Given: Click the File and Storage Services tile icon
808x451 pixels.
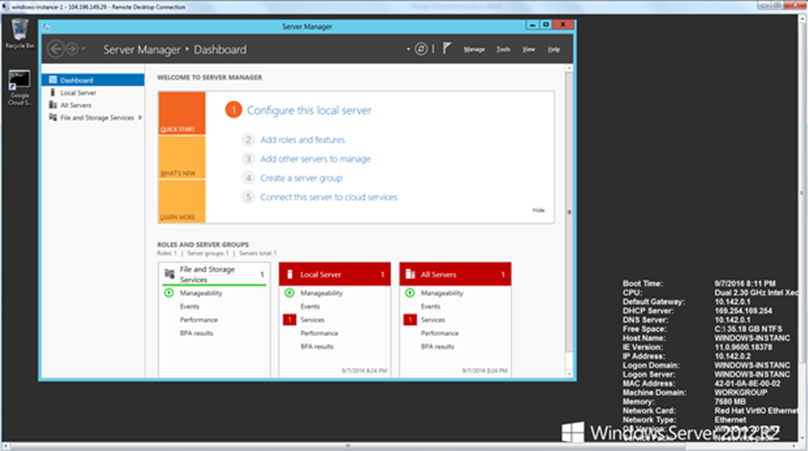Looking at the screenshot, I should pyautogui.click(x=169, y=274).
